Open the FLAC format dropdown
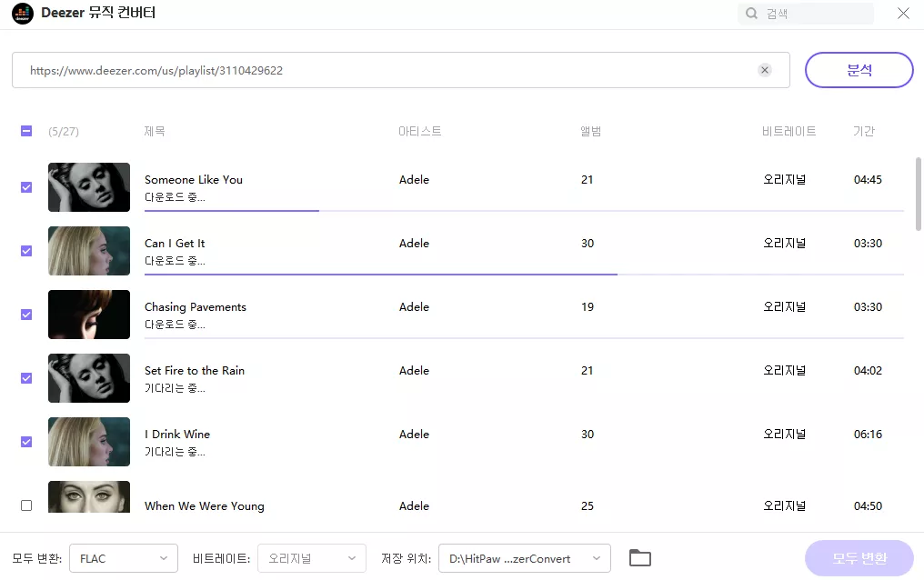This screenshot has height=580, width=924. [124, 558]
